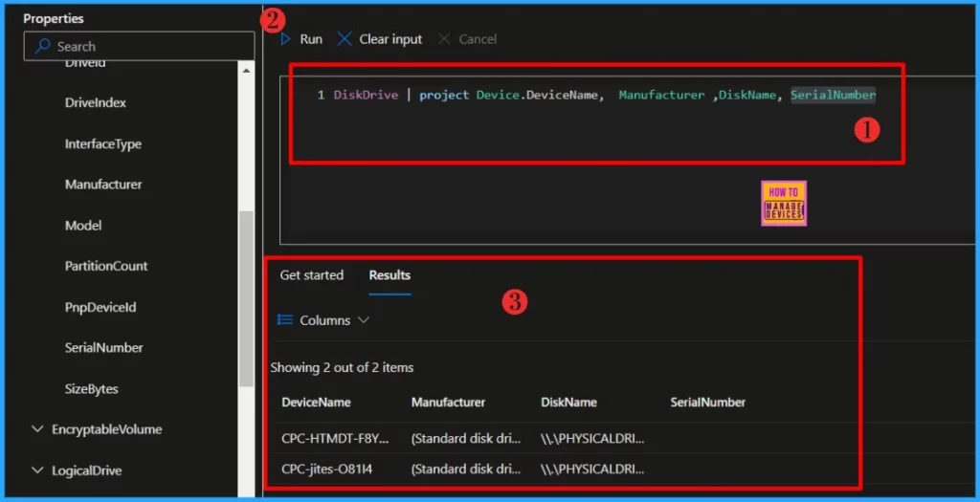Select the InterfaceType property

(103, 144)
